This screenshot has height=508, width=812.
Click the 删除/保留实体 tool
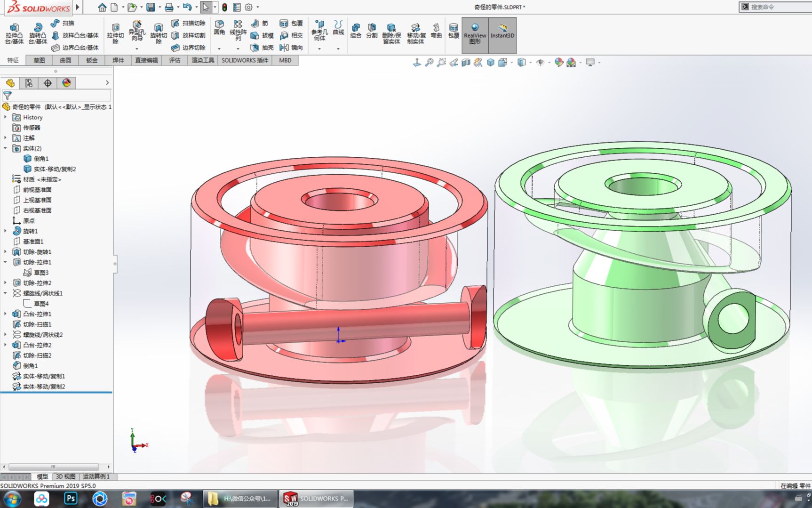pyautogui.click(x=391, y=33)
